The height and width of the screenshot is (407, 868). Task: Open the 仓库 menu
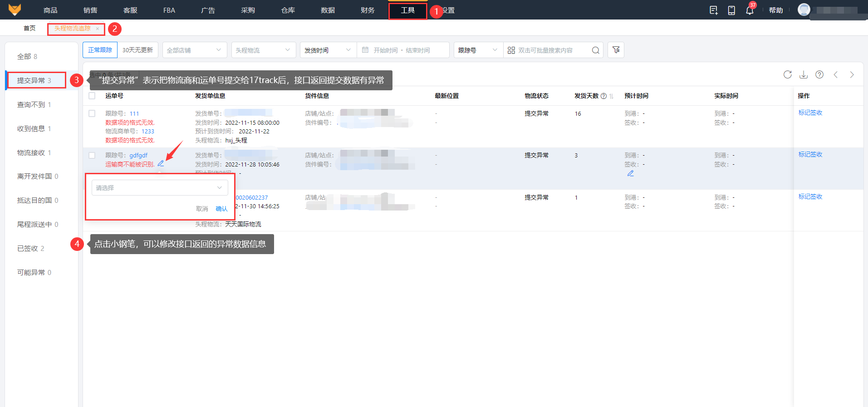click(288, 10)
